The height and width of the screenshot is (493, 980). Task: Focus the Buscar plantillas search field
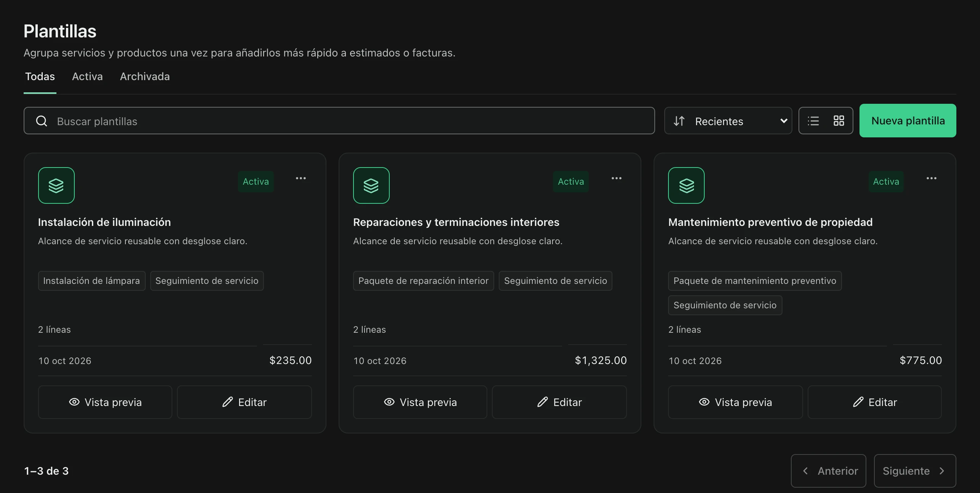(x=339, y=121)
